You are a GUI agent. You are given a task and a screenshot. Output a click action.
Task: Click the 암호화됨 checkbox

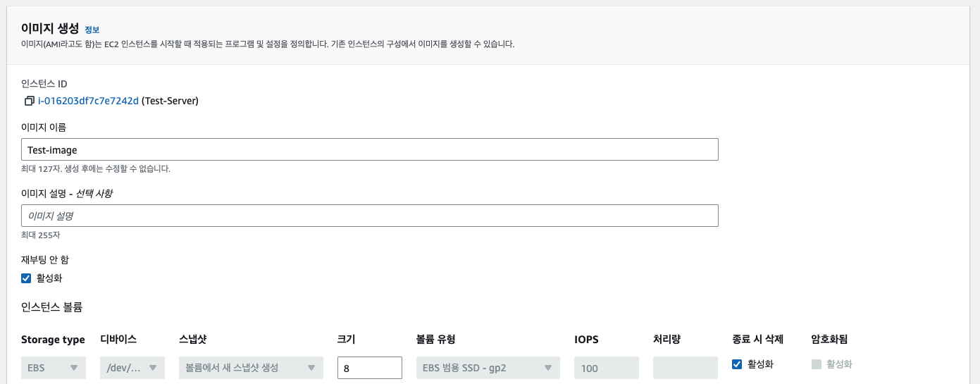coord(817,364)
